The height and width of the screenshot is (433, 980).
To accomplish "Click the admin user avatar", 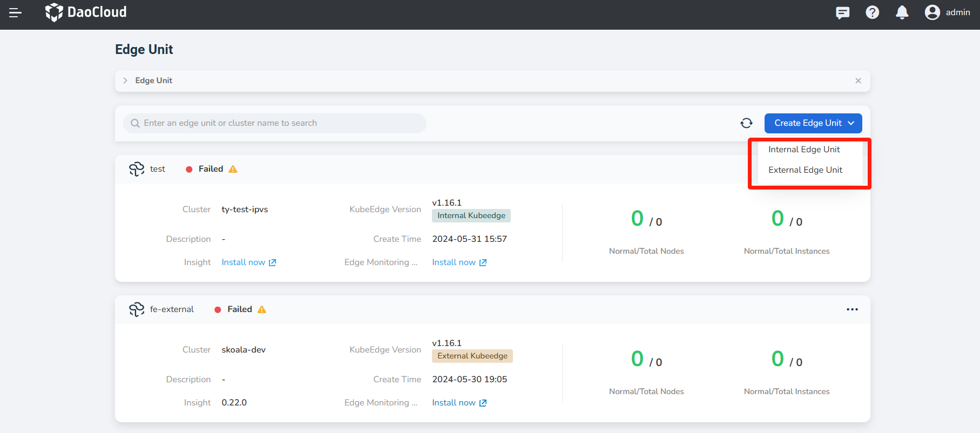I will click(932, 12).
